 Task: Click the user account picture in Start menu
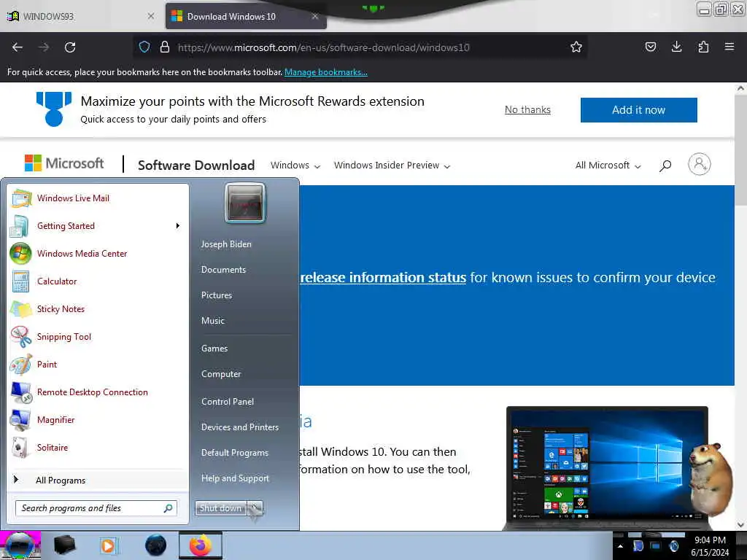245,203
